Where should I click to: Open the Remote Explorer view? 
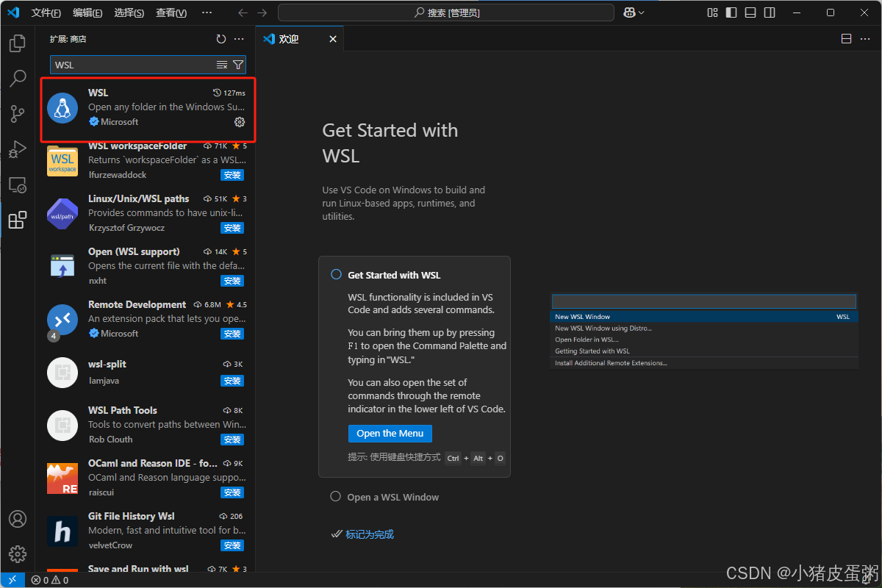[x=17, y=184]
